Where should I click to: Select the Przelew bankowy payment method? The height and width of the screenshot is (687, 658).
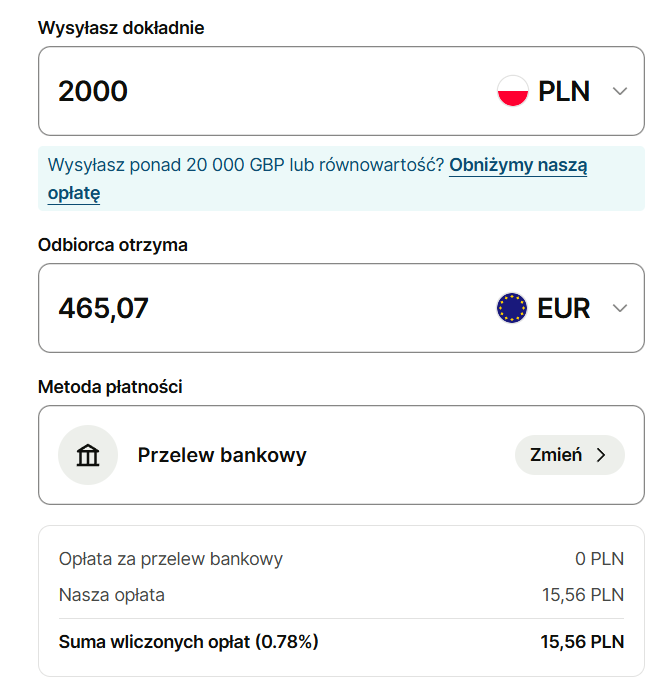222,455
